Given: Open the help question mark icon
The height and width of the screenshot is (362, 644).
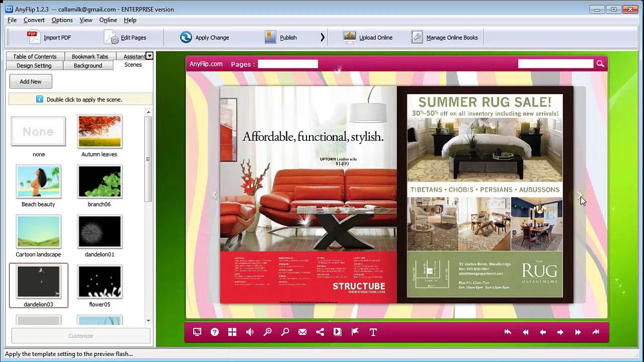Looking at the screenshot, I should click(x=215, y=332).
